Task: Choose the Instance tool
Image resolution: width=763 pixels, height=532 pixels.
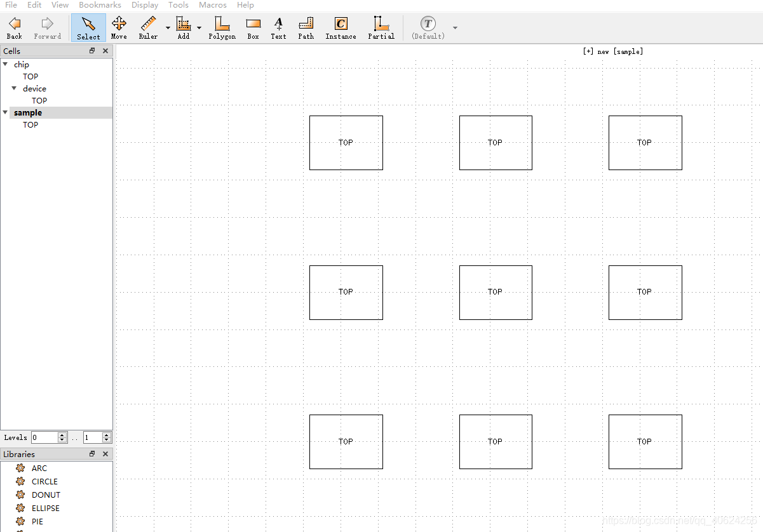Action: (x=341, y=27)
